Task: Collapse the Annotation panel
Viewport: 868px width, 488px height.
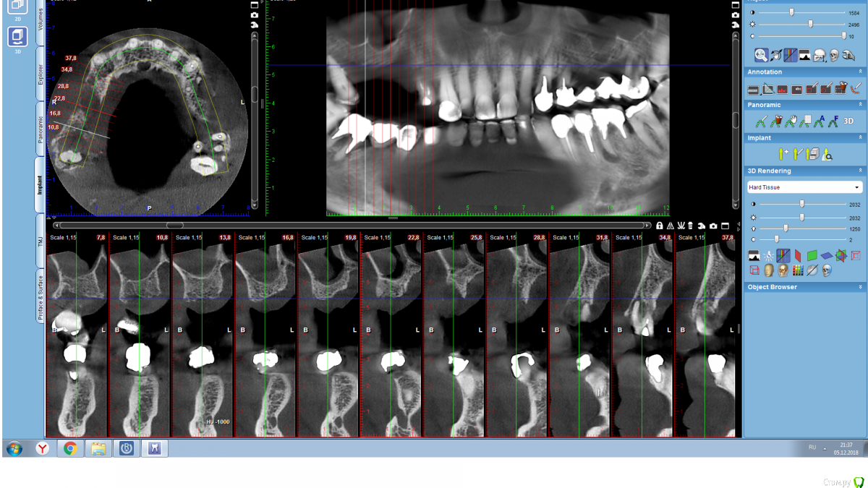Action: pyautogui.click(x=860, y=72)
